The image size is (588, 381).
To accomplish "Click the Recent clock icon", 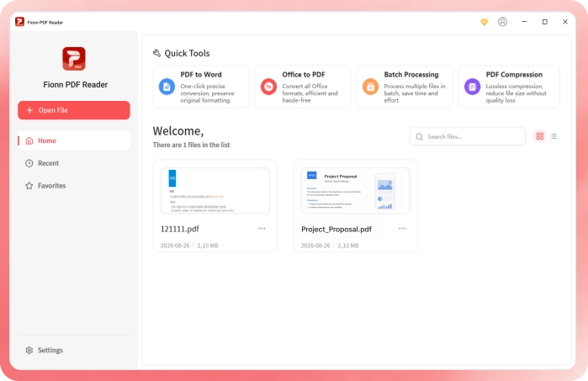I will pyautogui.click(x=29, y=163).
